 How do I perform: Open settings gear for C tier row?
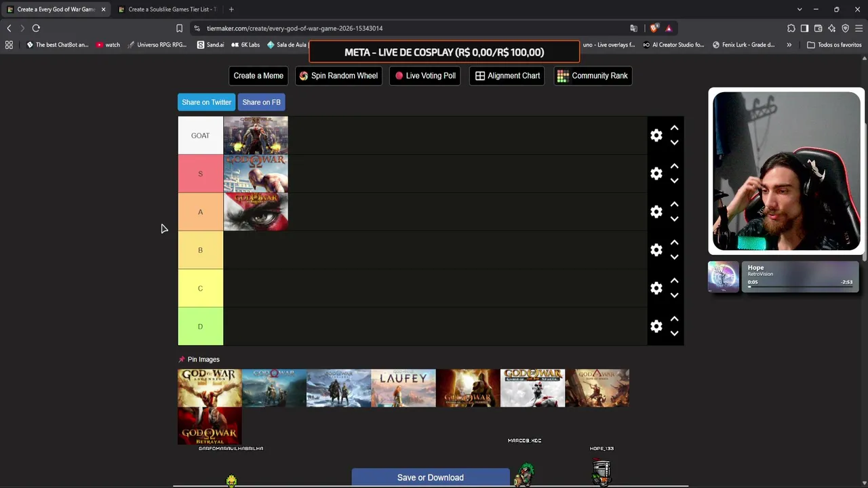[656, 288]
